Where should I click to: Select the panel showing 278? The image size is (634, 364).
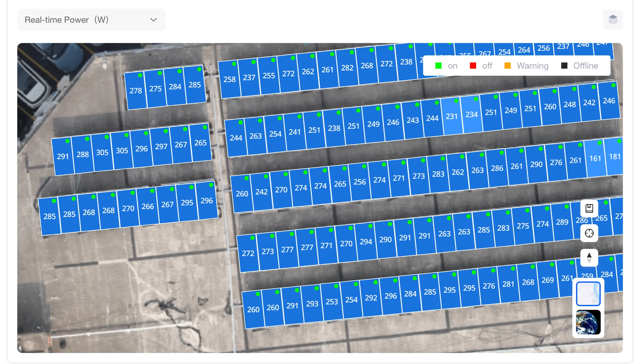click(x=135, y=91)
